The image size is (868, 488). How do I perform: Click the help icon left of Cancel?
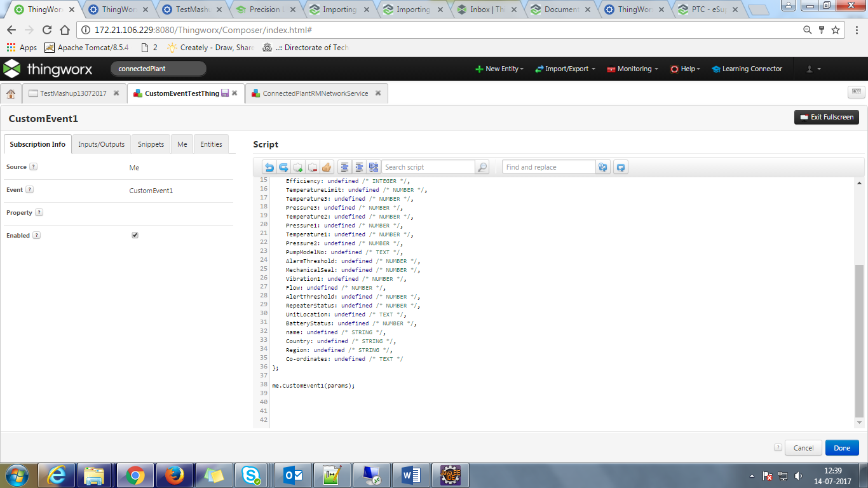(778, 447)
